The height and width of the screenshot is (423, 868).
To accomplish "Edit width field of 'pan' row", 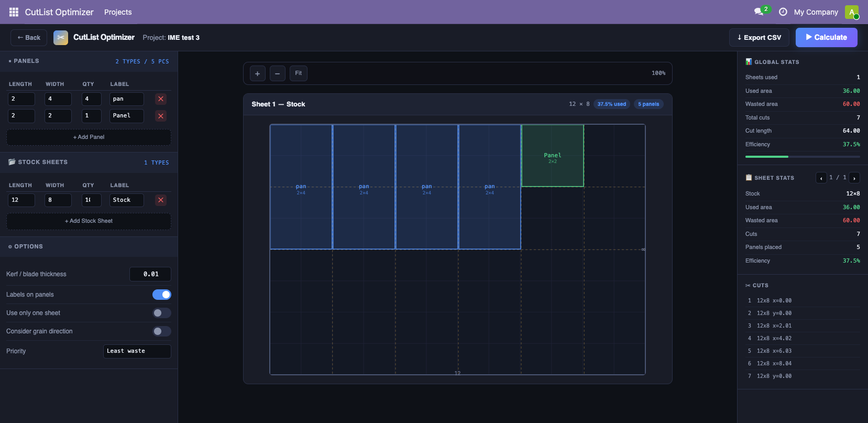I will [58, 99].
